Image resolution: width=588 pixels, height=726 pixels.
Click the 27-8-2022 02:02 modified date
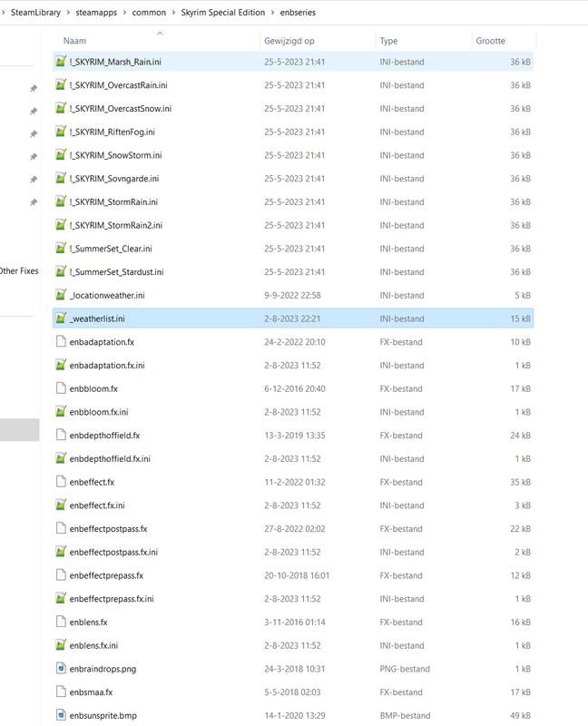[295, 529]
